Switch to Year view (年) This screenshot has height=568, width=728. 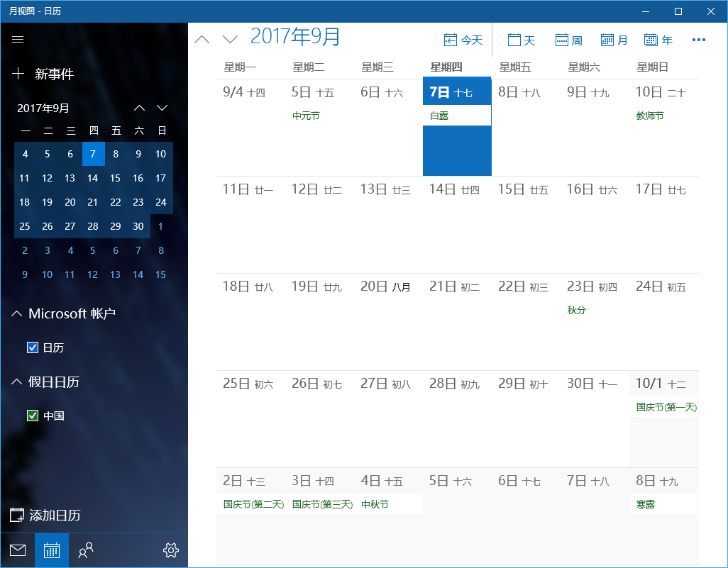pos(658,40)
